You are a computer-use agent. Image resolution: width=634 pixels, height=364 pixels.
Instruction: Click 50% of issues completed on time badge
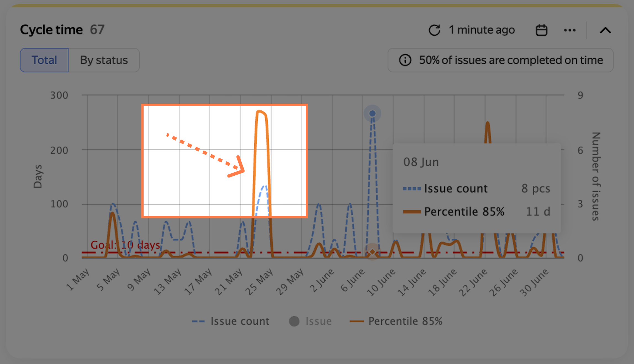tap(500, 60)
